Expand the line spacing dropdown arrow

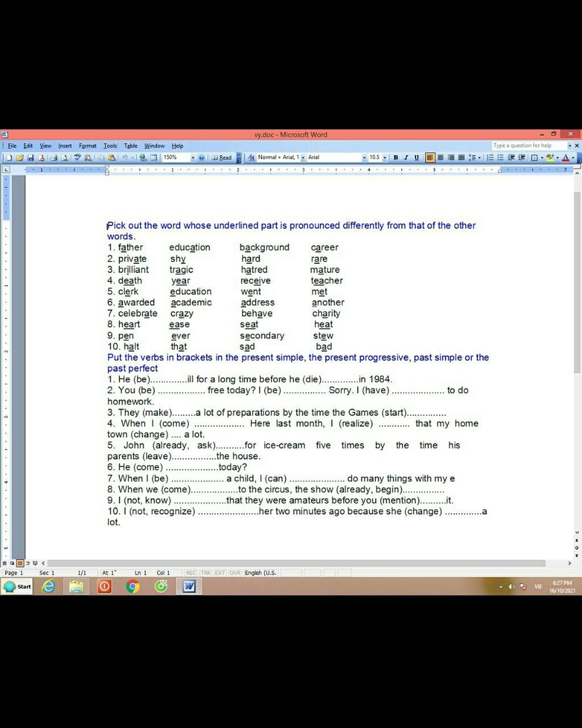(480, 158)
